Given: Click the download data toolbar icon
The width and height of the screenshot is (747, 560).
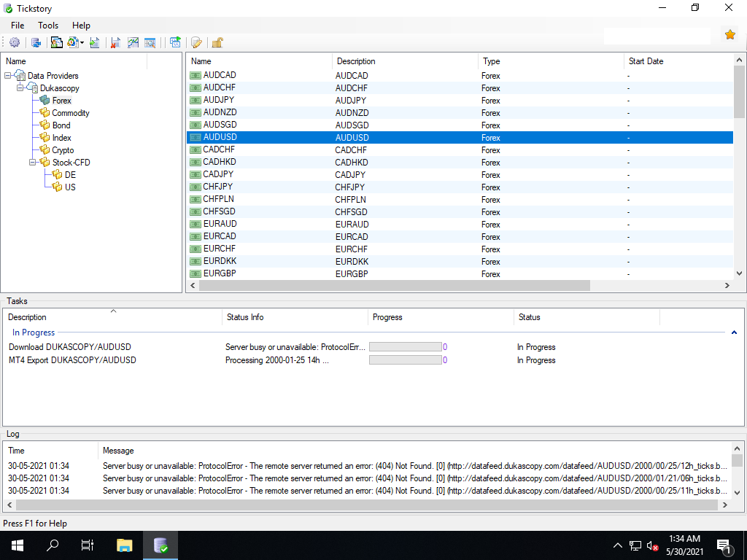Looking at the screenshot, I should 94,42.
